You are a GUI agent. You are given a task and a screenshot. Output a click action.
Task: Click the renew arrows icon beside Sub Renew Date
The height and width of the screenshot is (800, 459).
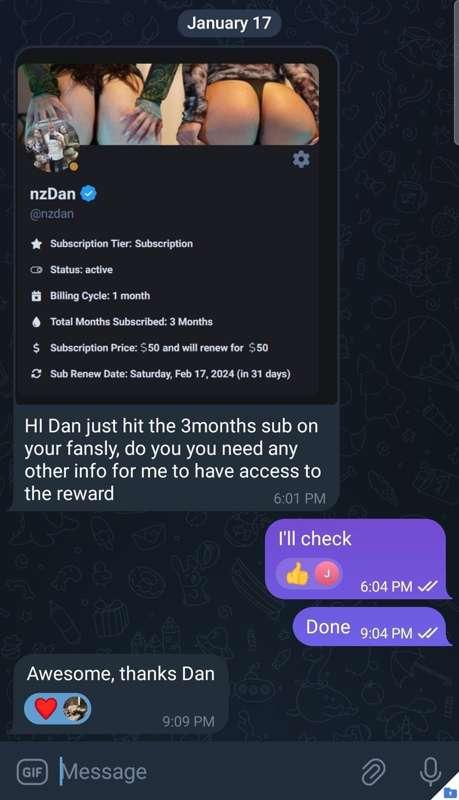click(x=36, y=374)
